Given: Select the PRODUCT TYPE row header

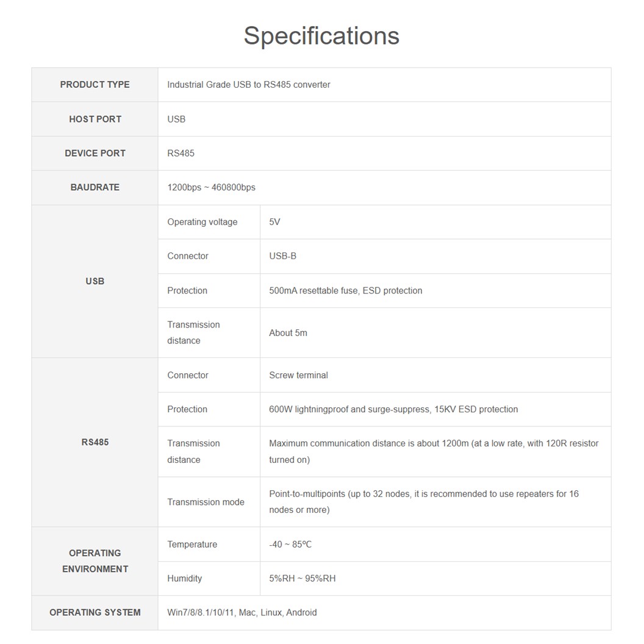Looking at the screenshot, I should point(95,85).
